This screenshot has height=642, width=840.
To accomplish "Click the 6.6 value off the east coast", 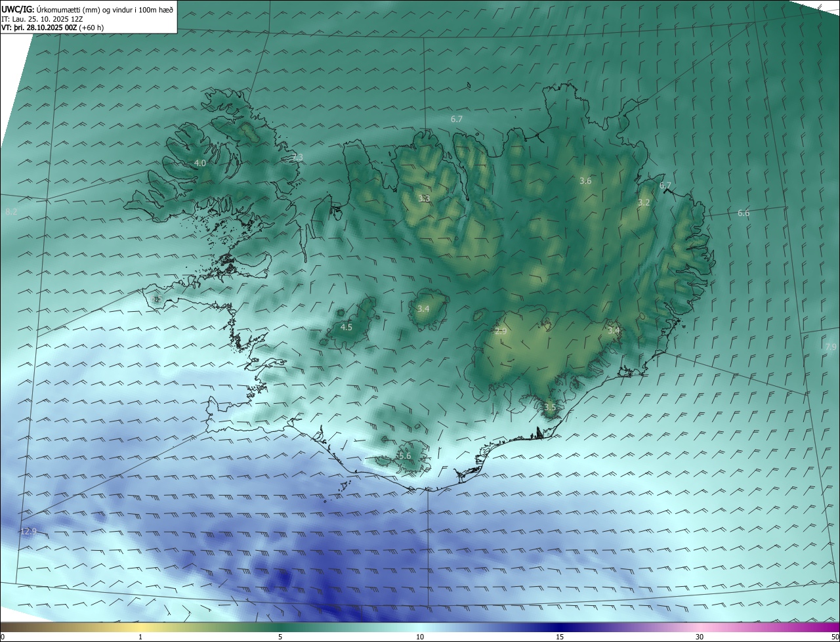I will click(x=743, y=213).
